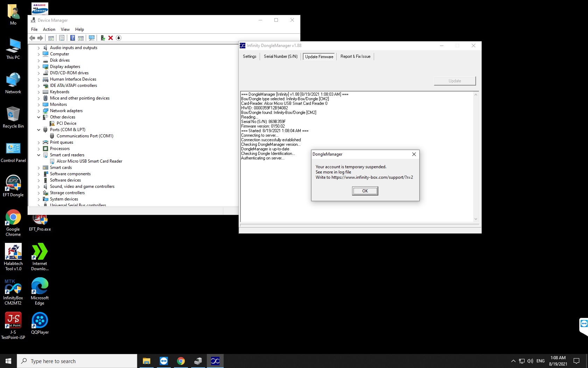
Task: Click the volume icon in system tray
Action: (x=530, y=361)
